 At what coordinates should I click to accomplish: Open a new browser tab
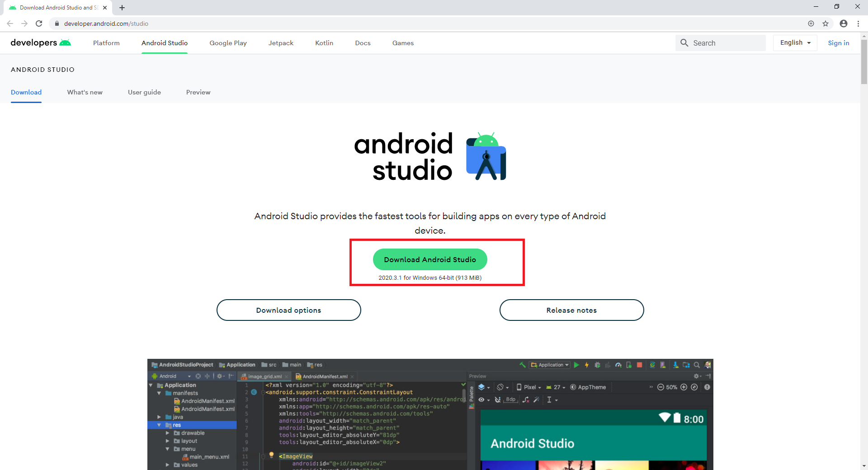pos(122,8)
